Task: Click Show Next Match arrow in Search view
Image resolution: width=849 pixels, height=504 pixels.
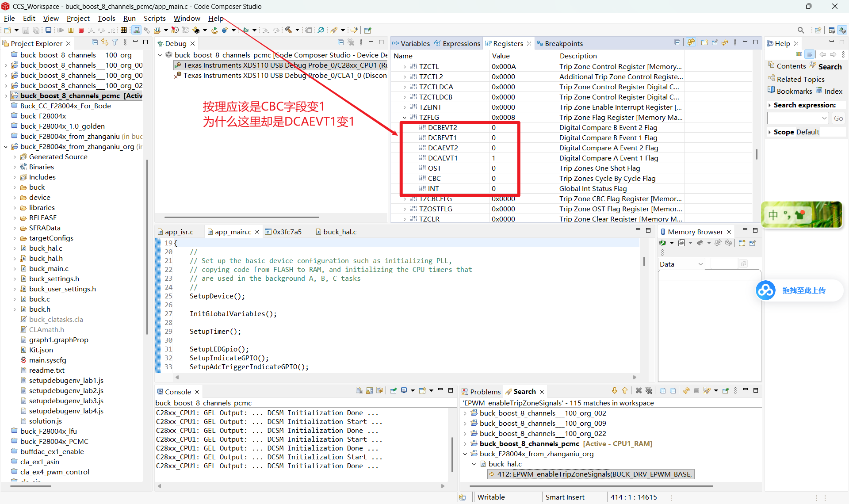Action: pyautogui.click(x=615, y=390)
